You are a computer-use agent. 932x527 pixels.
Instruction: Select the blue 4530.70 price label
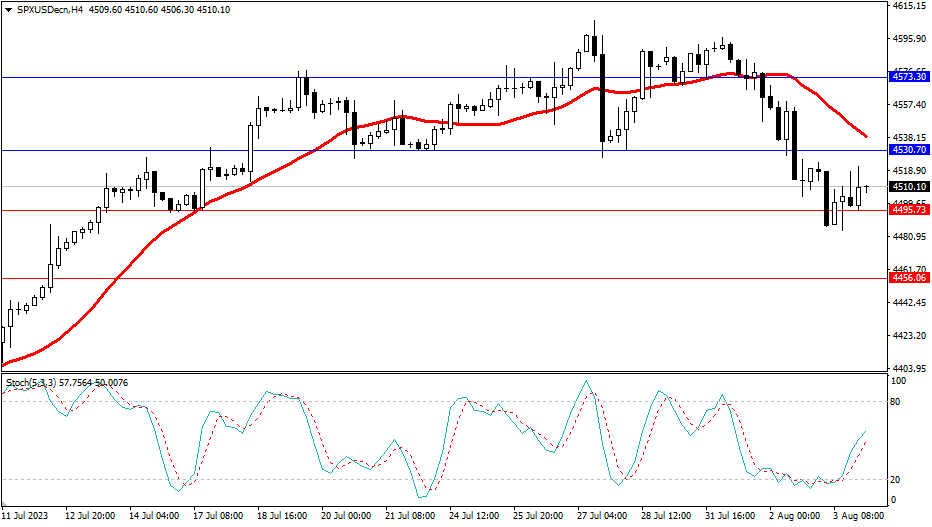[909, 149]
